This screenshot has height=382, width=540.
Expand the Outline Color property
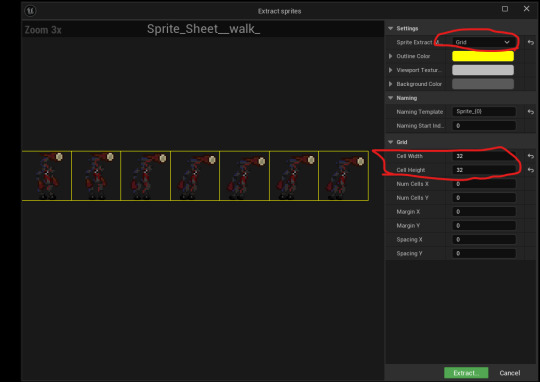tap(391, 56)
